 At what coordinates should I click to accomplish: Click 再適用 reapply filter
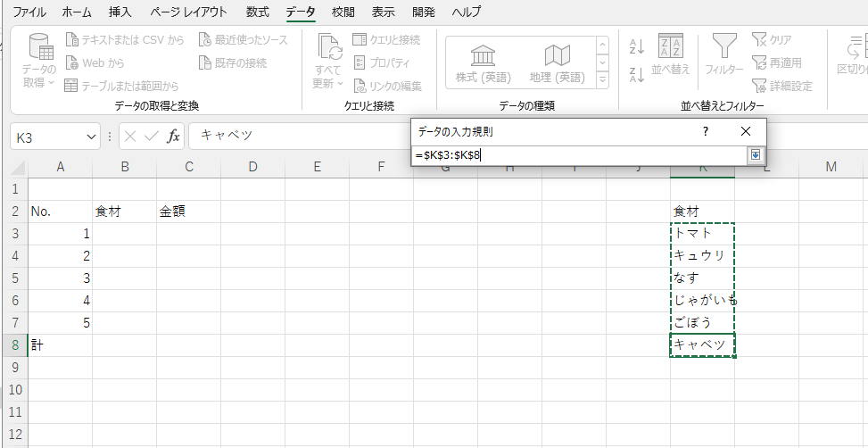point(777,63)
